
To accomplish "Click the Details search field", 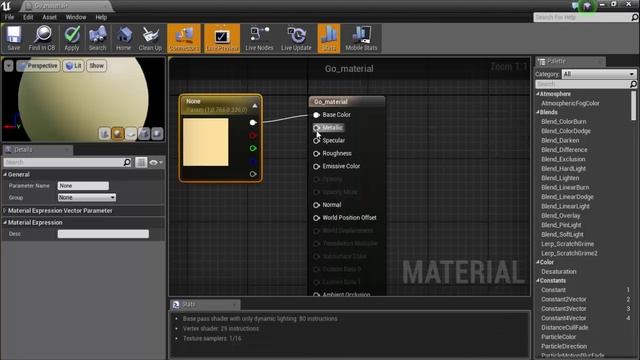I will click(x=67, y=162).
